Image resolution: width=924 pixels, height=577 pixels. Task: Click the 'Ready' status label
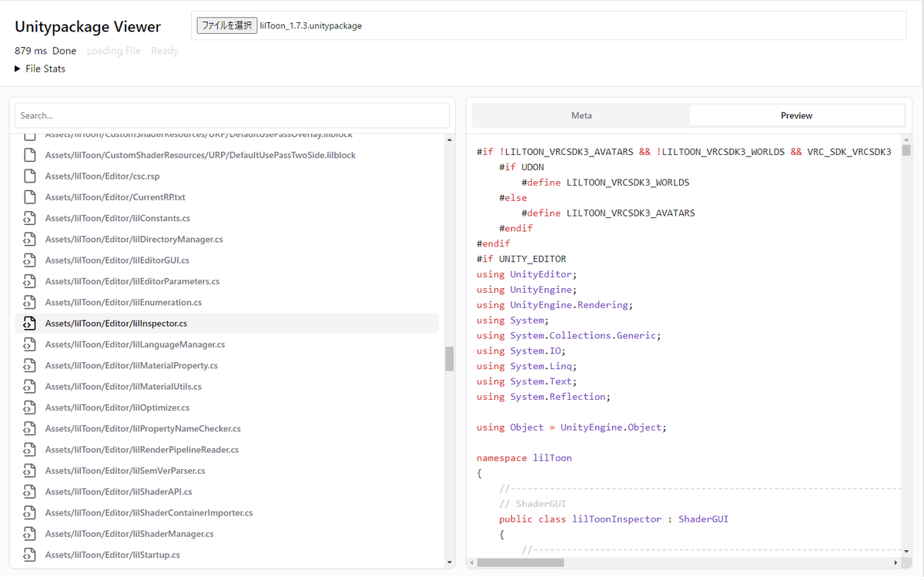pyautogui.click(x=165, y=51)
